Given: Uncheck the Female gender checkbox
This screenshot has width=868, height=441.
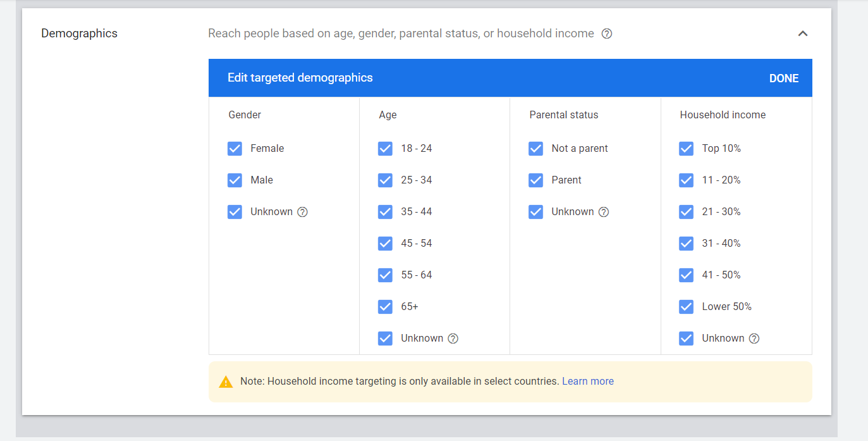Looking at the screenshot, I should [235, 149].
